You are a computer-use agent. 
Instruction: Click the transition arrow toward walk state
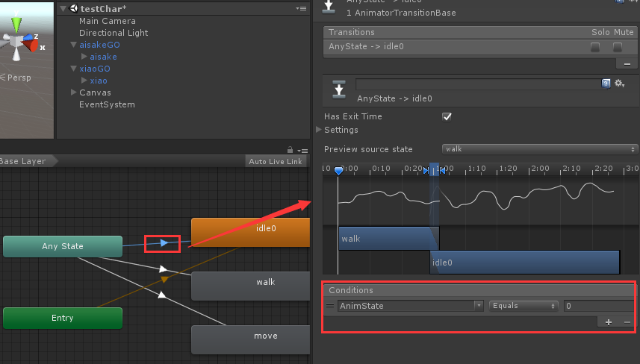(163, 269)
